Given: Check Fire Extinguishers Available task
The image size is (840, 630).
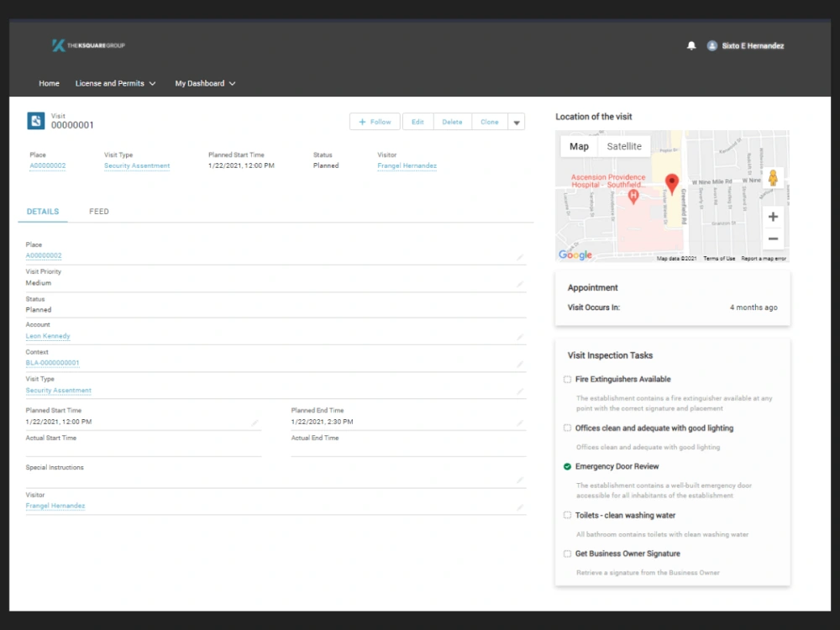Looking at the screenshot, I should click(567, 380).
